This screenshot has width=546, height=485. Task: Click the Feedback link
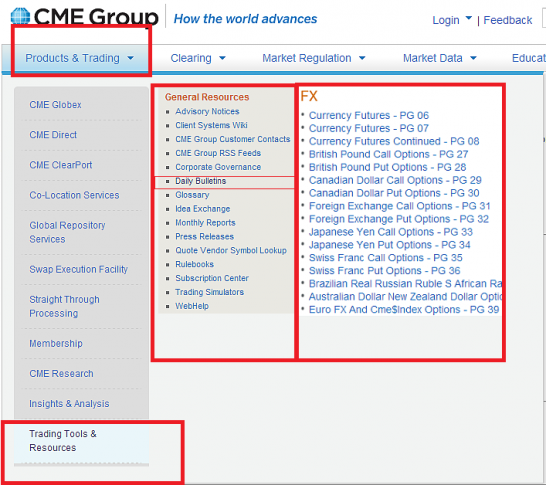[x=508, y=20]
